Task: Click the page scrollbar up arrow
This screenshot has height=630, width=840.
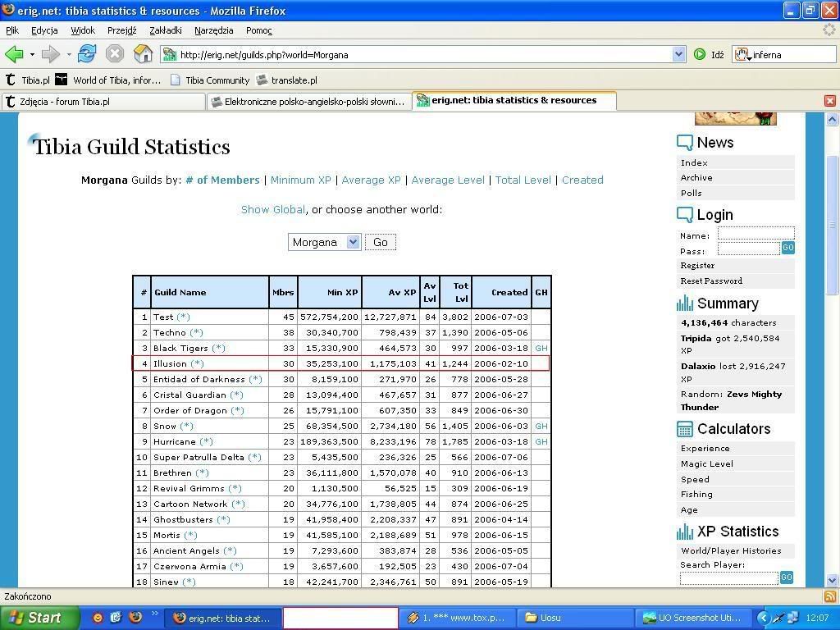Action: click(832, 120)
